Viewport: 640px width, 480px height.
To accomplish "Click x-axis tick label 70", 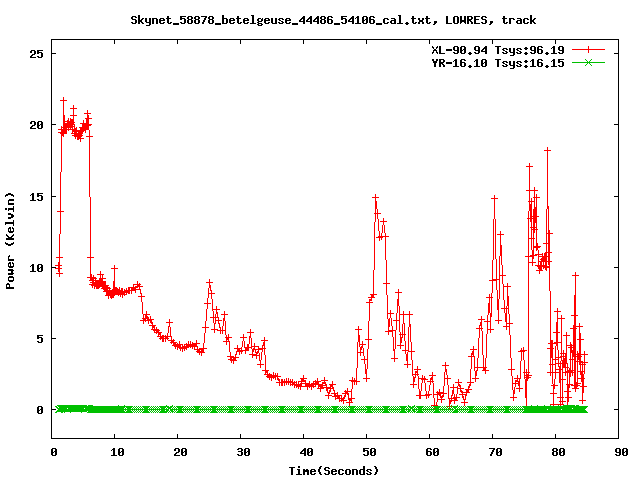I will 495,452.
